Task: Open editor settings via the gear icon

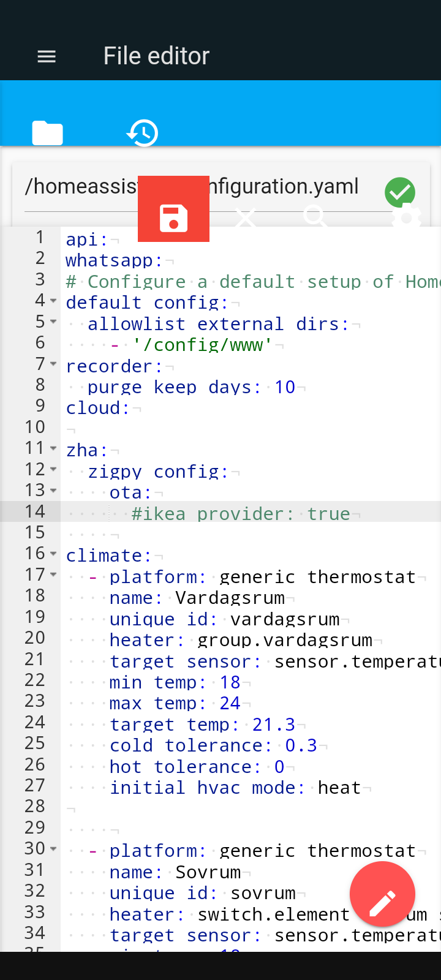Action: (x=406, y=218)
